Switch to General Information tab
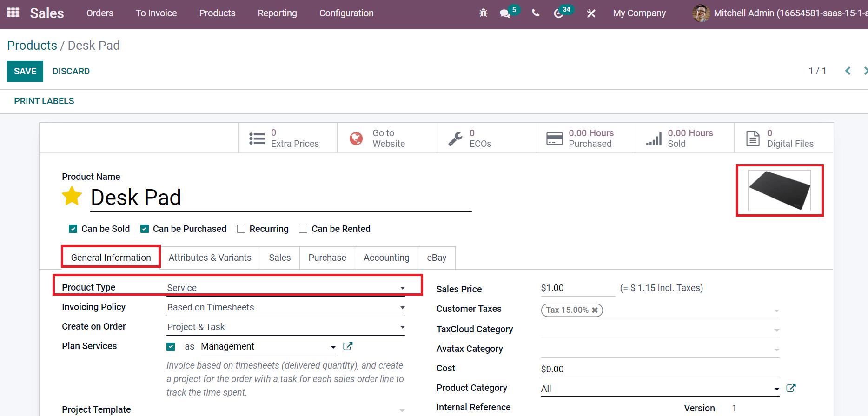Image resolution: width=868 pixels, height=416 pixels. (111, 258)
